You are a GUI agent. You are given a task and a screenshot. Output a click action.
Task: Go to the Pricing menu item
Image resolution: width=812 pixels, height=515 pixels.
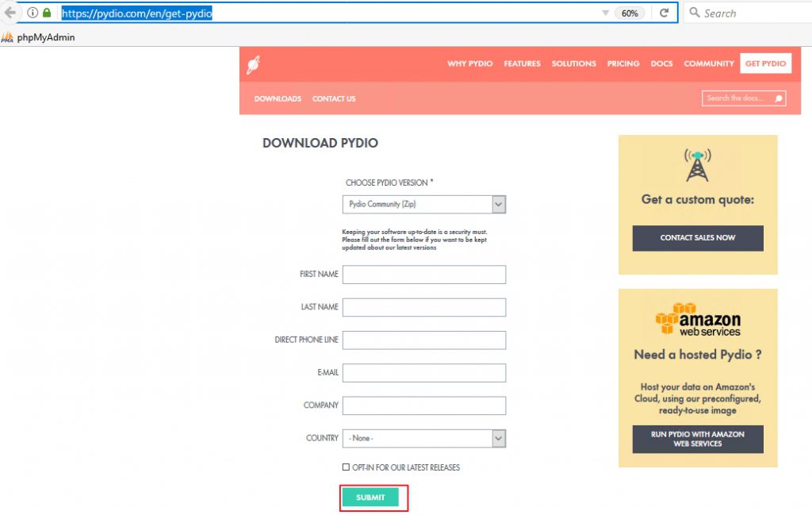coord(623,63)
